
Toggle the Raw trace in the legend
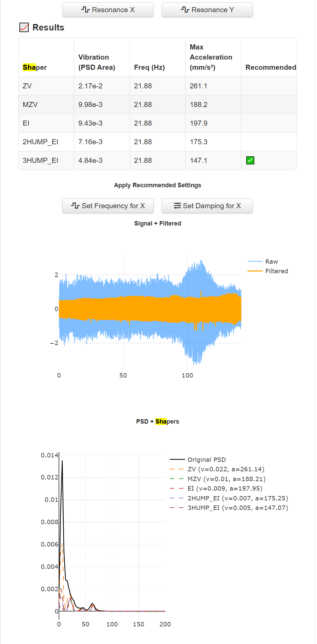click(x=271, y=262)
